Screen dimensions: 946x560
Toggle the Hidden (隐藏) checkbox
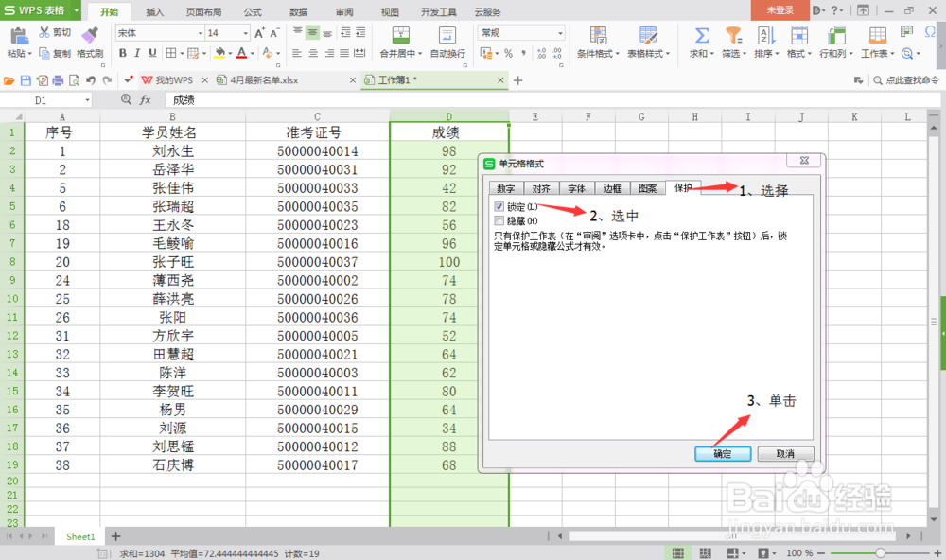499,220
